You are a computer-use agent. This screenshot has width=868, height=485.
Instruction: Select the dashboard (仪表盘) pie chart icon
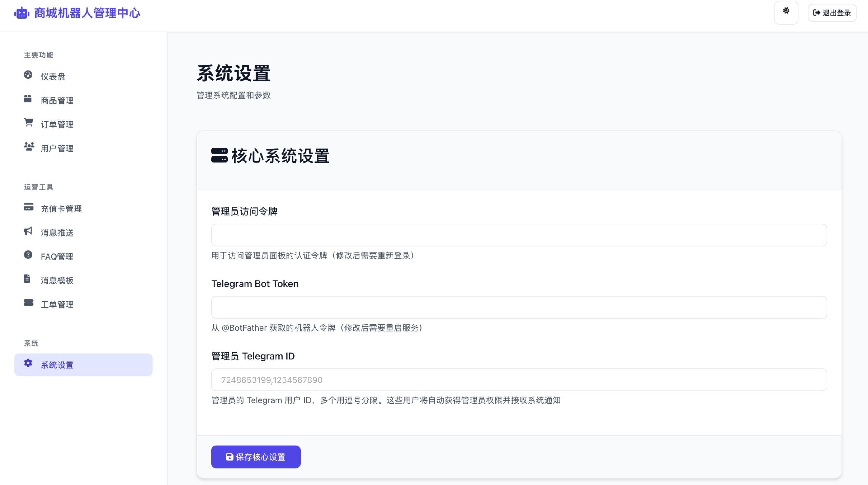pyautogui.click(x=28, y=75)
